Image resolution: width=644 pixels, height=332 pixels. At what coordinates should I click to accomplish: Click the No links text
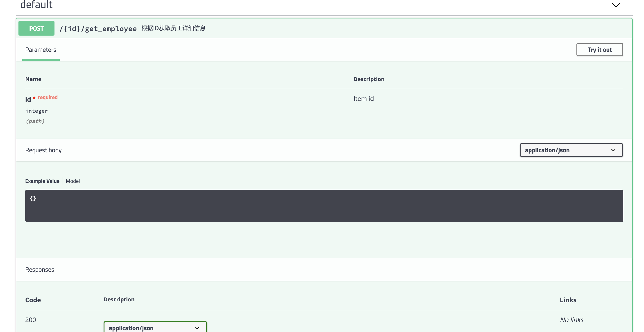(571, 320)
